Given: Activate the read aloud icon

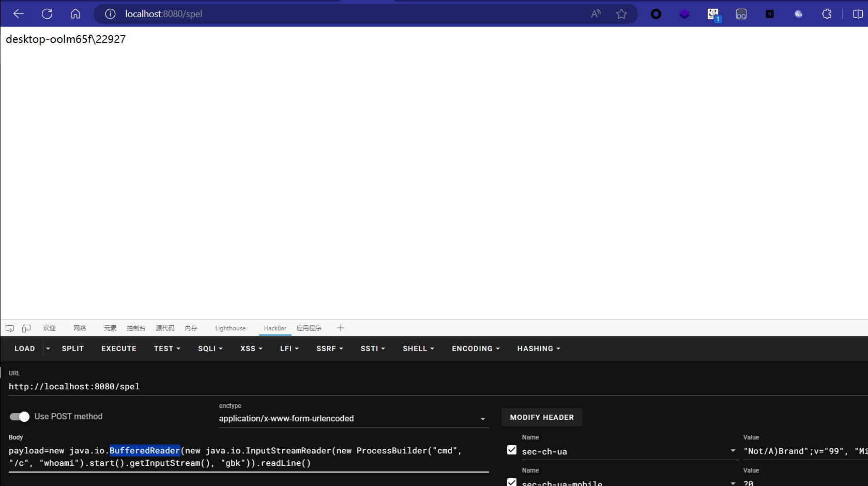Looking at the screenshot, I should 596,14.
